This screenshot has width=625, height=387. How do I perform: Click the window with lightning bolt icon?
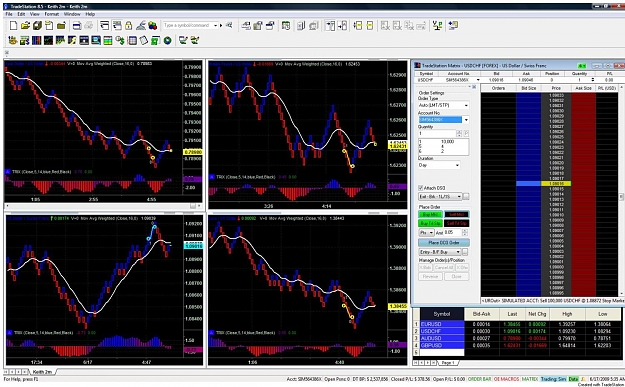(x=72, y=40)
